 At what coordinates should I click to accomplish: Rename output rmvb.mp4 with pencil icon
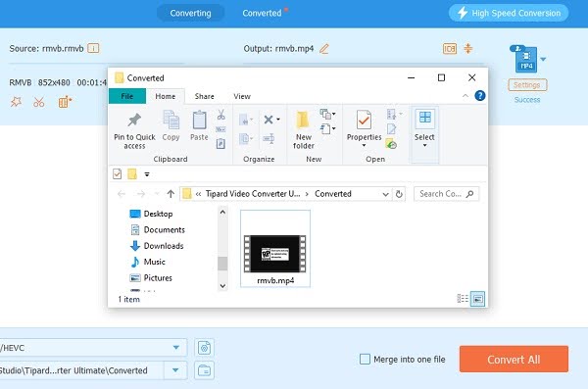pyautogui.click(x=324, y=49)
